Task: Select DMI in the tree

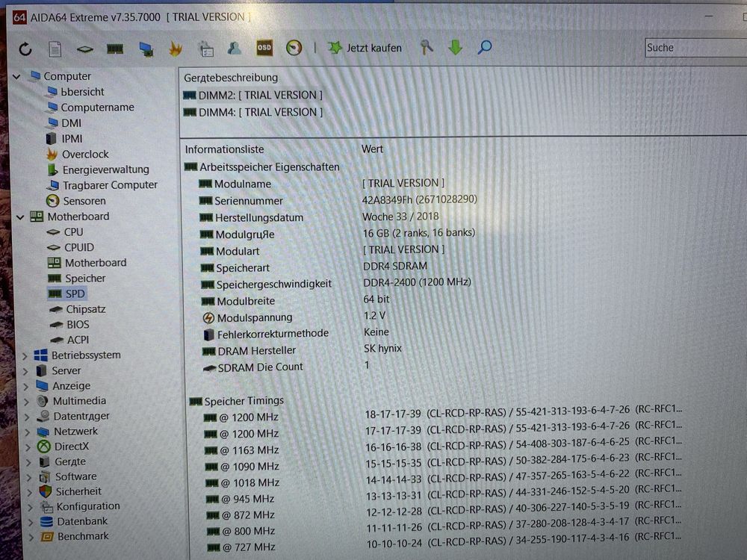Action: (71, 123)
